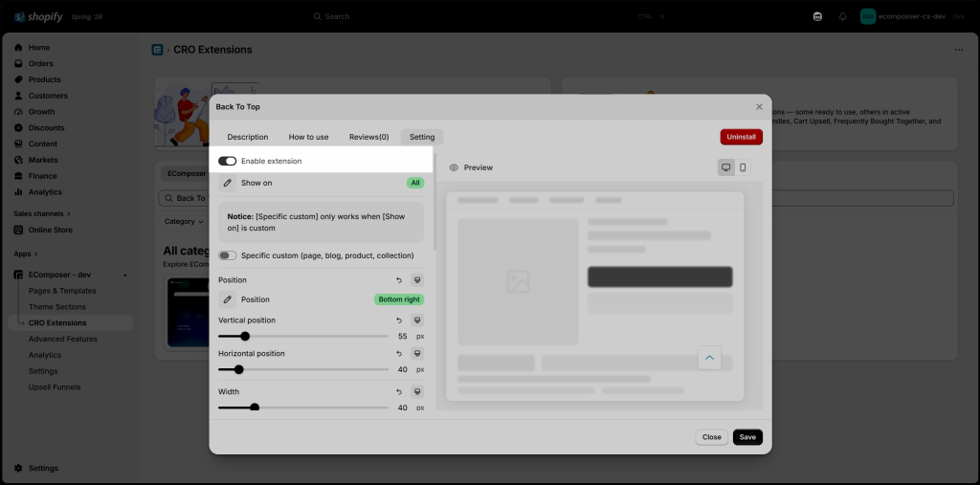
Task: Reset Width with the undo icon
Action: tap(399, 392)
